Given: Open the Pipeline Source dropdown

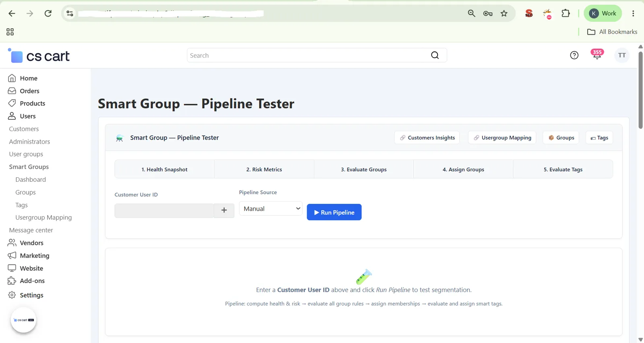Looking at the screenshot, I should pos(270,209).
